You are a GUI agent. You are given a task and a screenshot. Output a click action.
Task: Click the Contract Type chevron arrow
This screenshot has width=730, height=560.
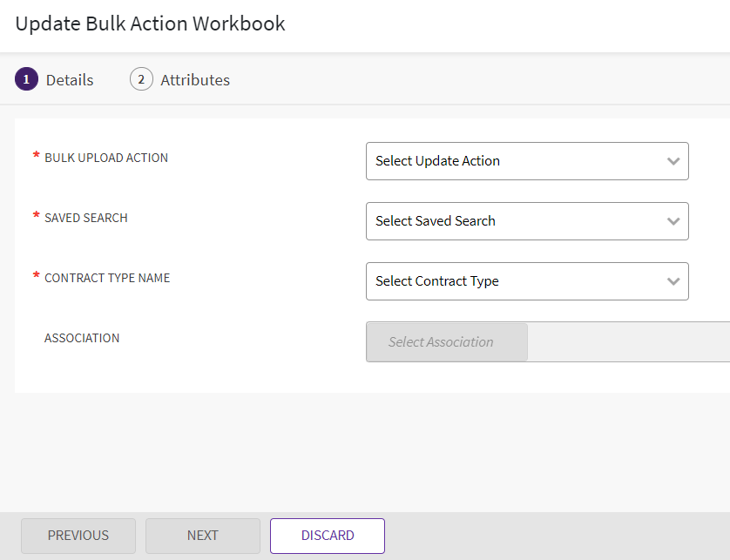coord(673,281)
